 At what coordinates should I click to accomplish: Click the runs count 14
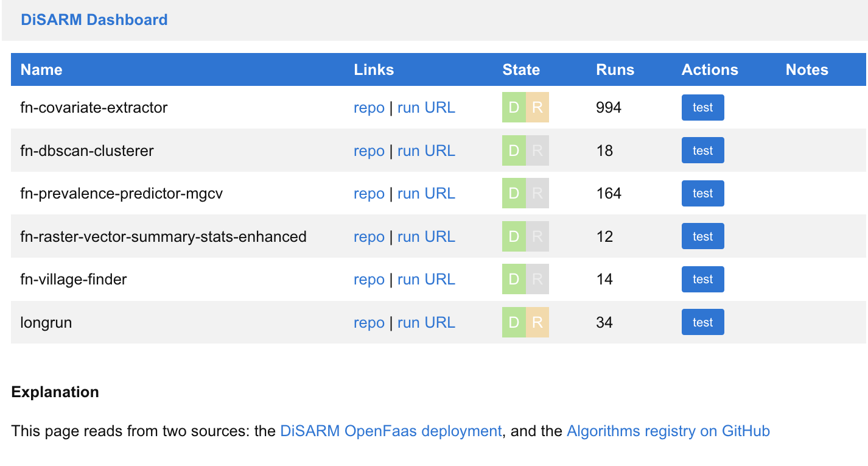(604, 280)
